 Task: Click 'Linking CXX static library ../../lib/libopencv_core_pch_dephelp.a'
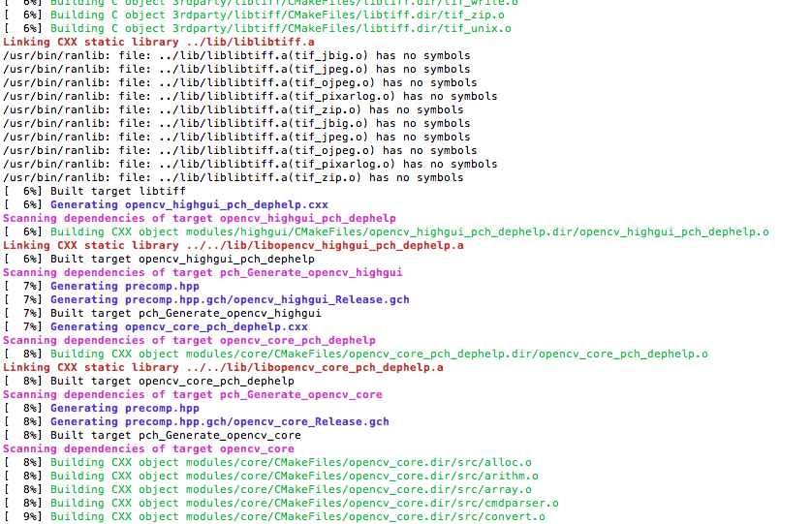click(x=223, y=368)
